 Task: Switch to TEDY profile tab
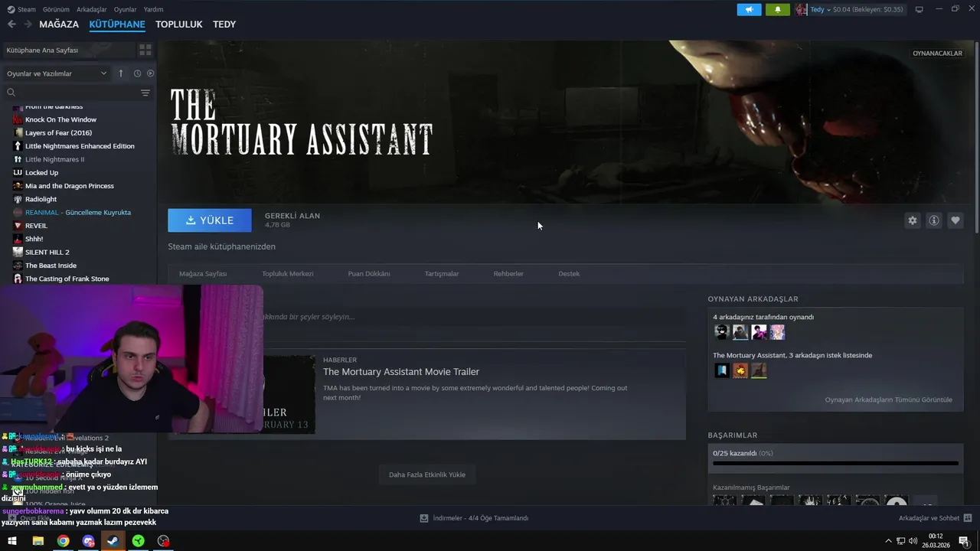pos(224,24)
